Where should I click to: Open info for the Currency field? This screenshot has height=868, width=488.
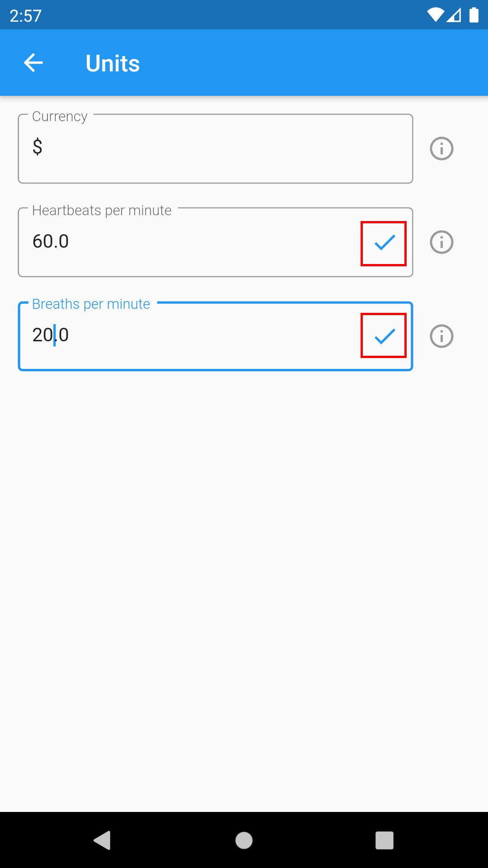click(x=441, y=148)
